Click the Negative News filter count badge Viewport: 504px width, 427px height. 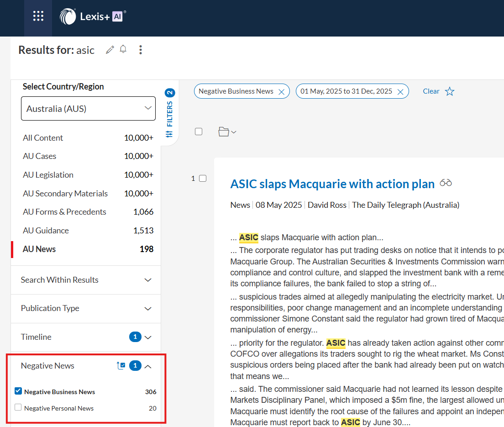(135, 366)
